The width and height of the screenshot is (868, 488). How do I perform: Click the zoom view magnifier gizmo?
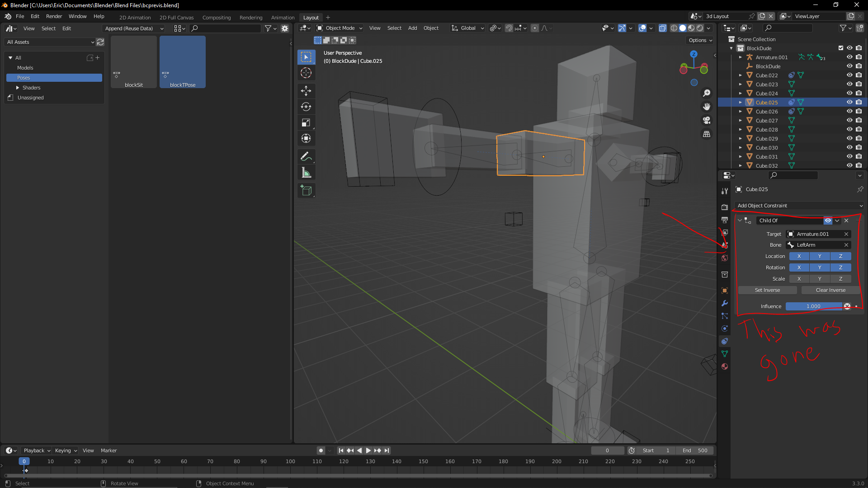click(707, 93)
